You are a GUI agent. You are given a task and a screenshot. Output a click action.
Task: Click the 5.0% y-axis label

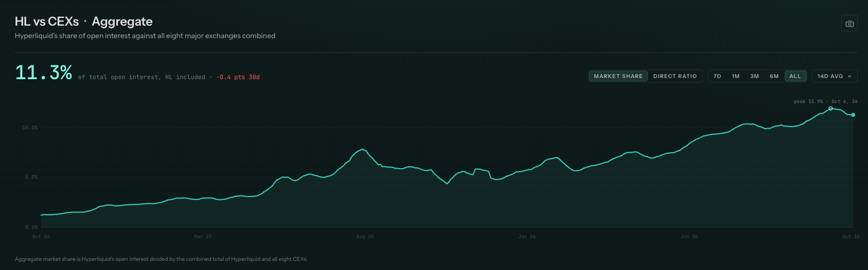click(30, 177)
